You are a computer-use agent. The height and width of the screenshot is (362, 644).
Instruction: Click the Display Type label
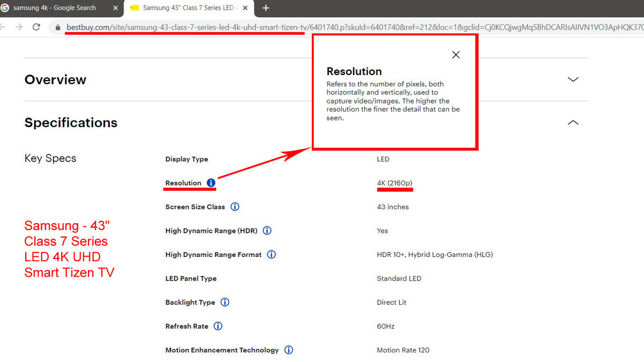pyautogui.click(x=187, y=159)
